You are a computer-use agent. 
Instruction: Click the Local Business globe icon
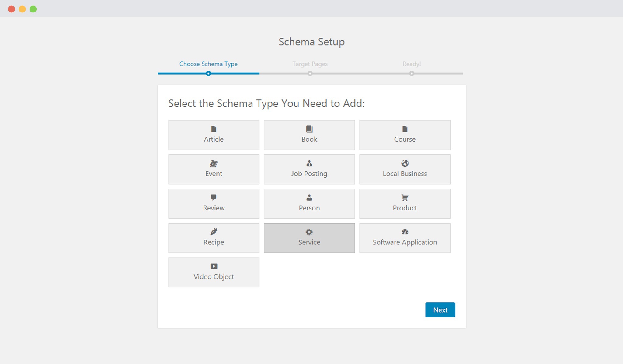405,163
